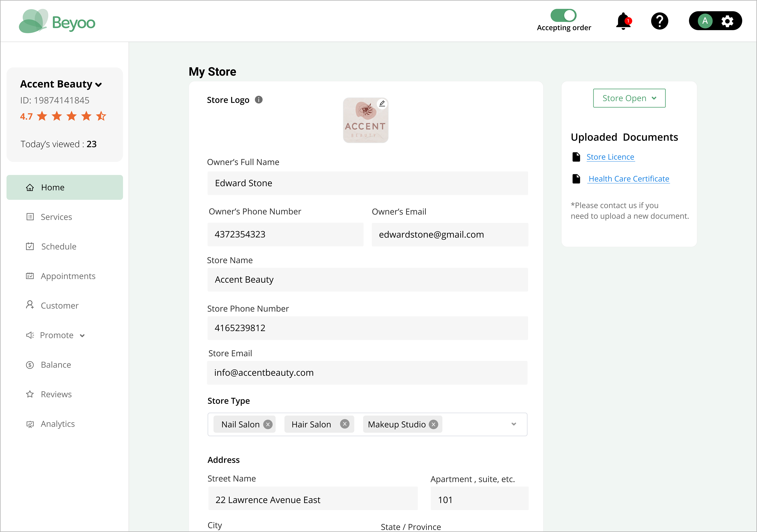The width and height of the screenshot is (757, 532).
Task: Open the help question mark icon
Action: [x=659, y=21]
